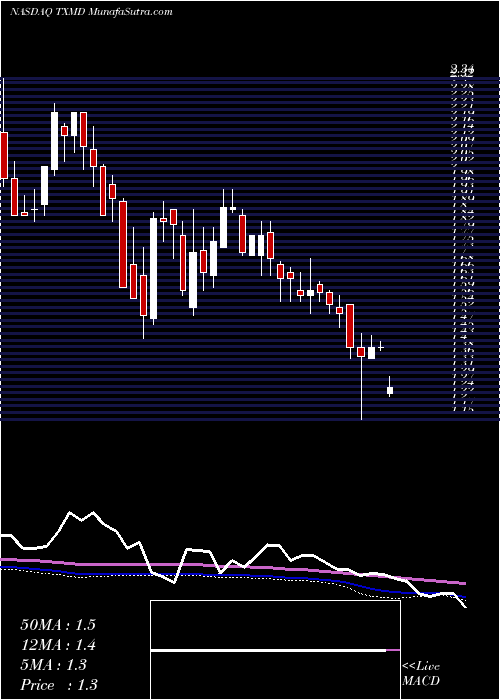Viewport: 500px width, 700px height.
Task: Click the 2.34 top price axis label
Action: coord(462,69)
